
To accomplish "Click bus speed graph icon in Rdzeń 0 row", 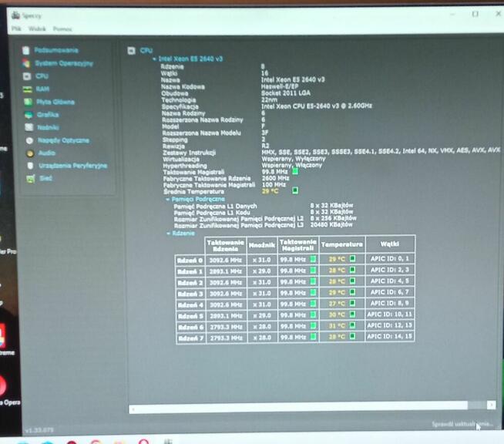I will [x=313, y=259].
